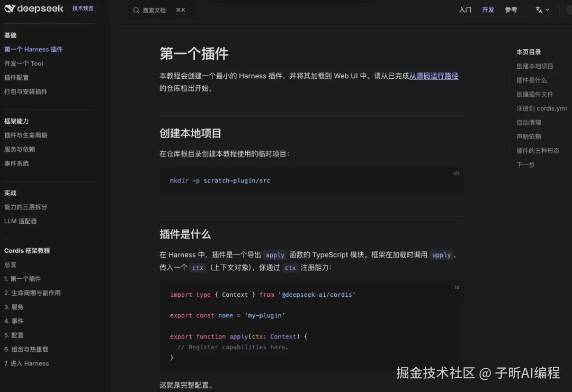The height and width of the screenshot is (392, 572).
Task: Click the 框架能力 sidebar section heading
Action: coord(16,121)
